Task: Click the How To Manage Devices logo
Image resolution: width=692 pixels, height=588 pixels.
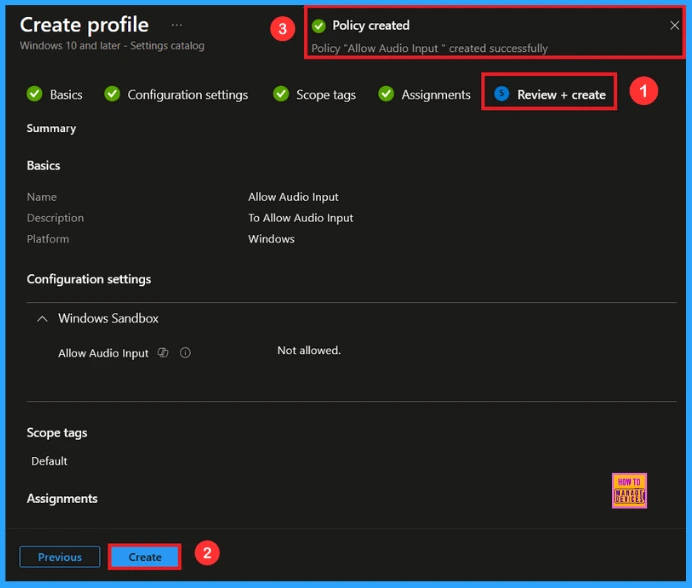Action: tap(629, 490)
